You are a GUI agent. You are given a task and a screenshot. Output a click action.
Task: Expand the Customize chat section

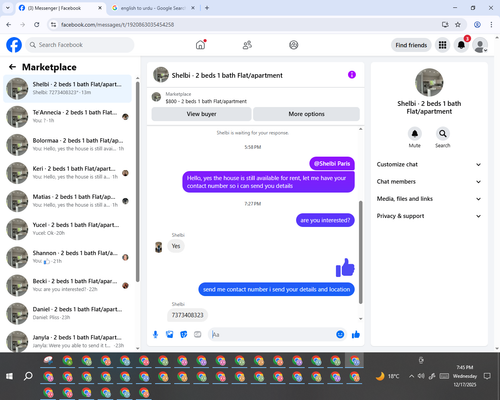coord(429,164)
